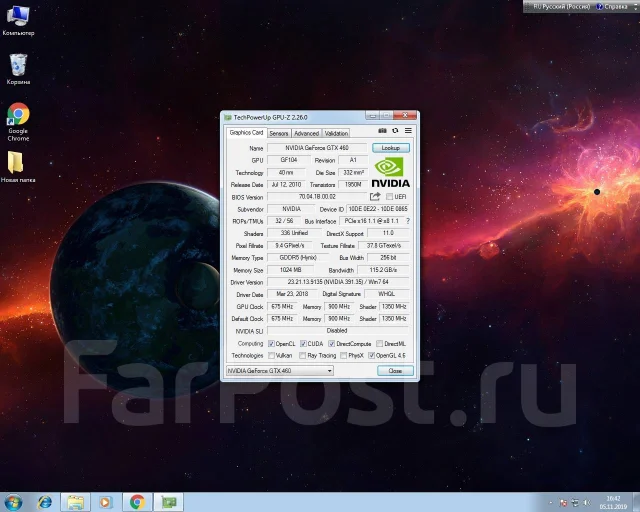Toggle the Ray Tracing checkbox

[302, 356]
